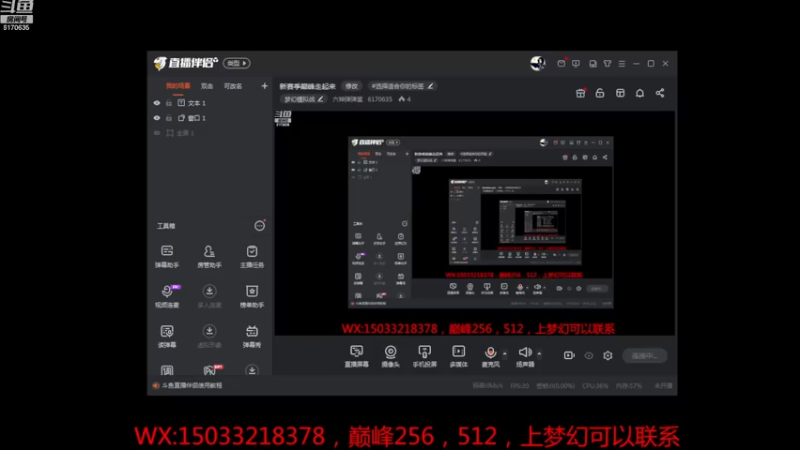This screenshot has height=450, width=800.
Task: Expand the microphone device arrow
Action: (505, 353)
